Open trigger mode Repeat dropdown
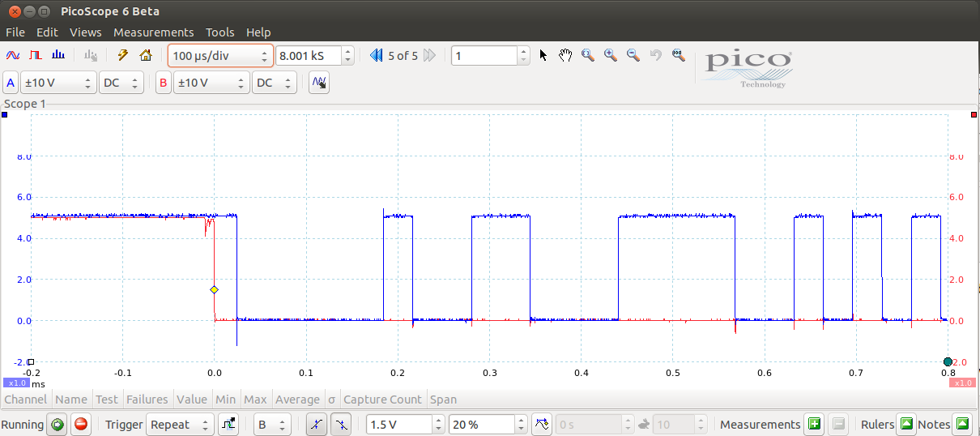 coord(181,424)
